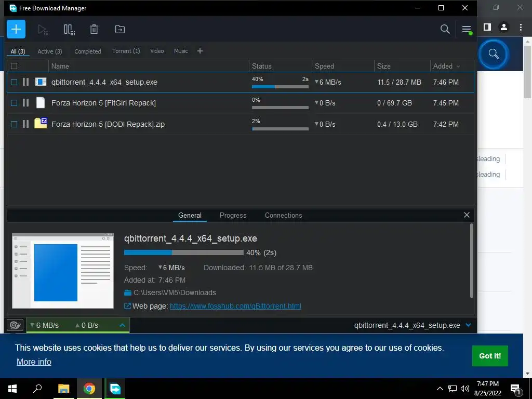Open the C:\Users\VM5\Downloads folder icon
The width and height of the screenshot is (532, 399).
128,292
